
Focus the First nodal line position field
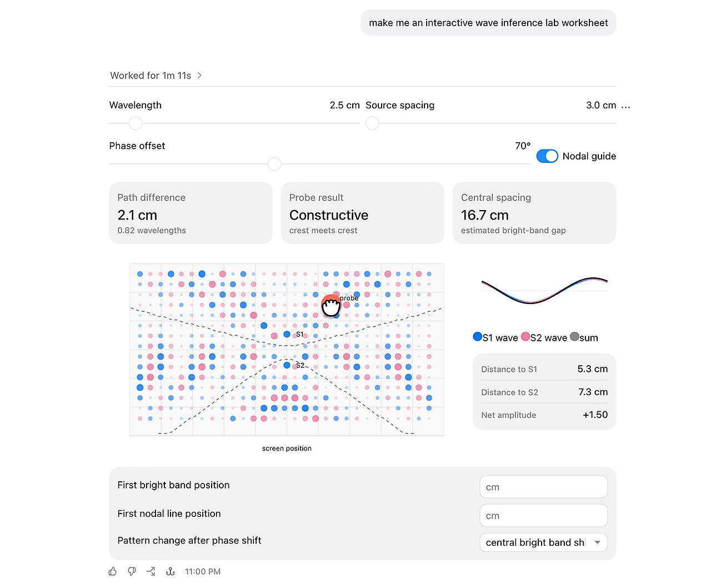[x=543, y=516]
